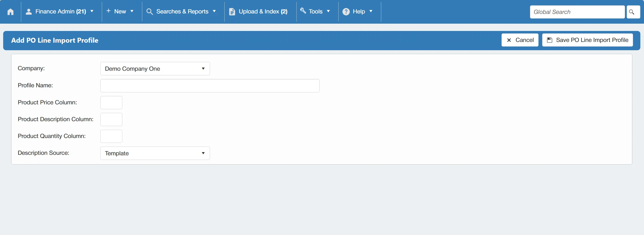
Task: Open the New menu label
Action: (x=120, y=11)
